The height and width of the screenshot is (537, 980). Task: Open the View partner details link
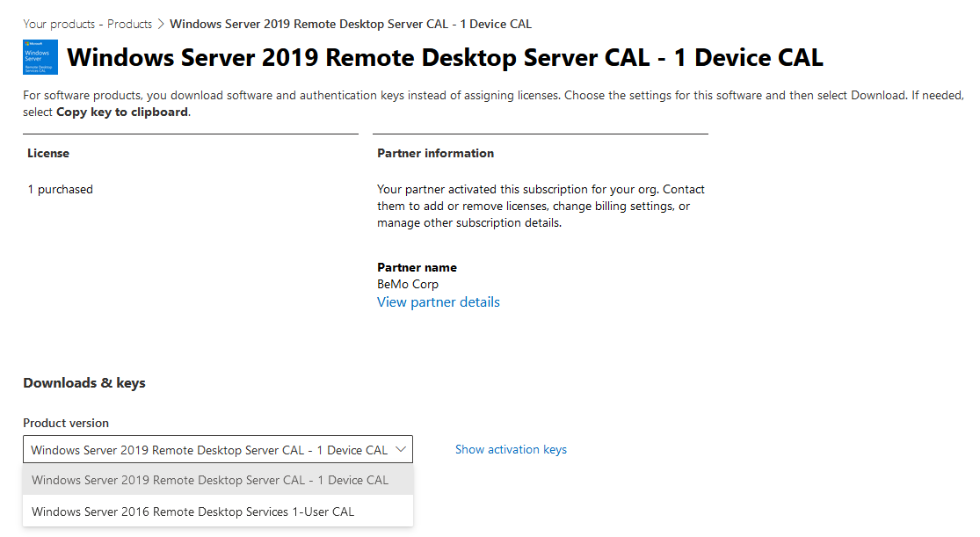click(x=438, y=302)
